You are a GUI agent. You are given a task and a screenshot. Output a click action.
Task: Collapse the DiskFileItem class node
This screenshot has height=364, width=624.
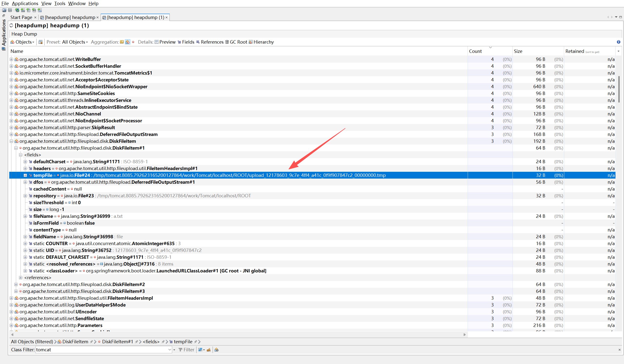pyautogui.click(x=11, y=141)
